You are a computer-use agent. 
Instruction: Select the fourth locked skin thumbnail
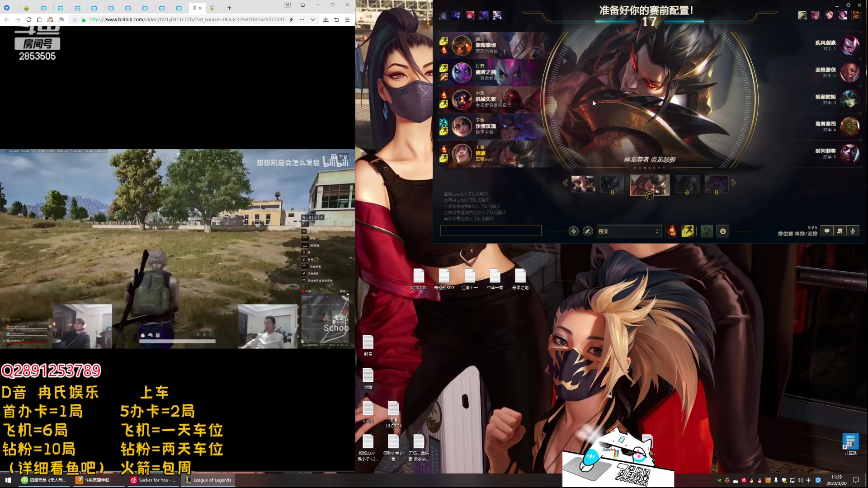(x=687, y=184)
